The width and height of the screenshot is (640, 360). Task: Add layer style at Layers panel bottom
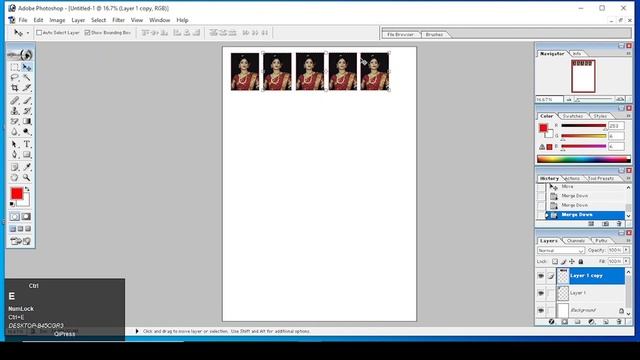(551, 322)
